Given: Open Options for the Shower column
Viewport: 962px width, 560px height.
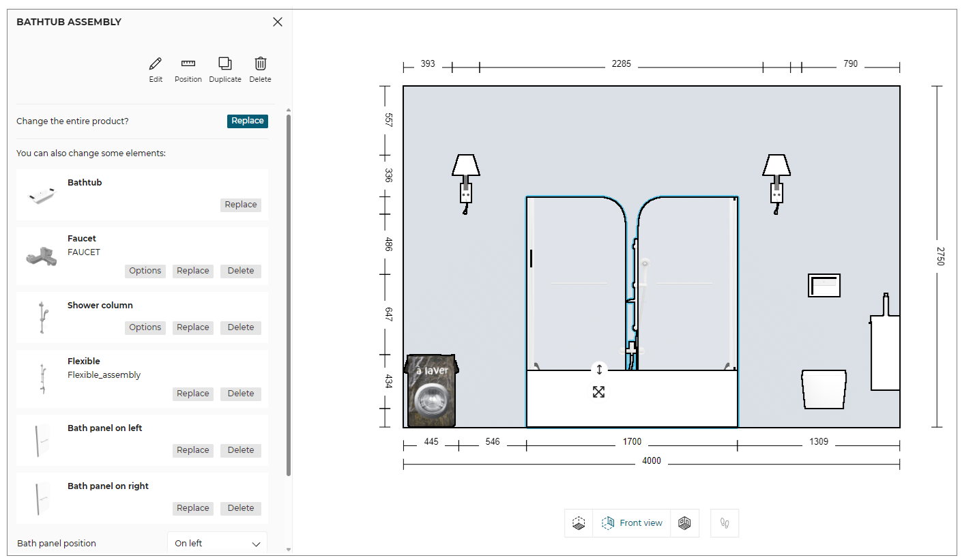Looking at the screenshot, I should click(145, 327).
